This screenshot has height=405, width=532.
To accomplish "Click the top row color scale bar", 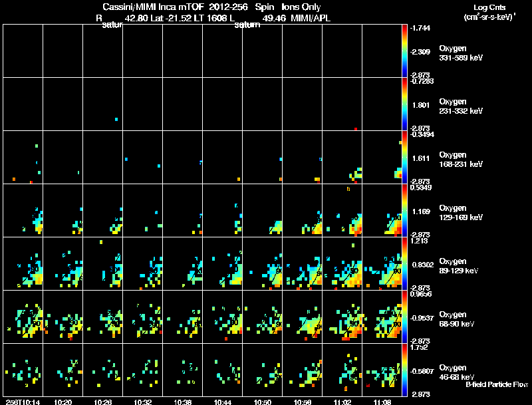I will coord(404,51).
